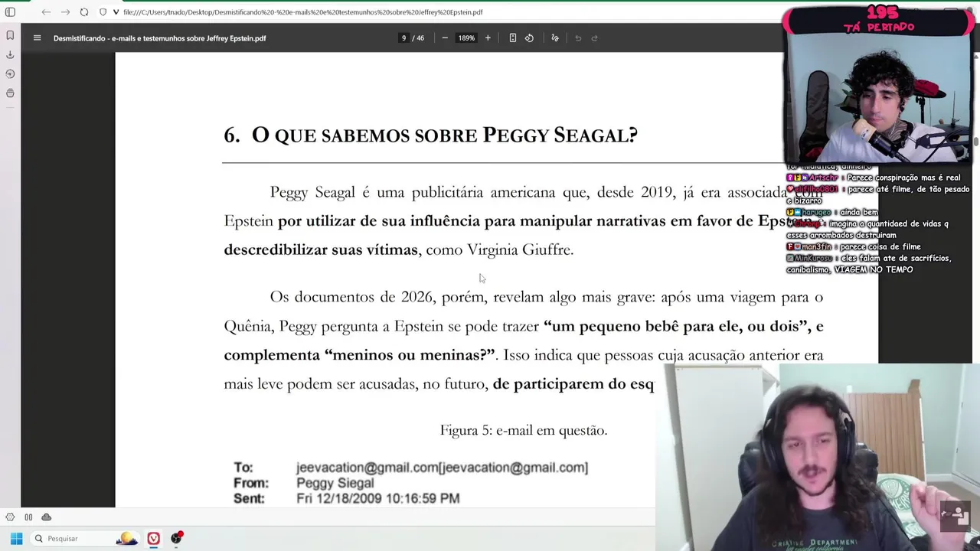Toggle the PDF viewer sidebar menu
980x551 pixels.
point(37,38)
